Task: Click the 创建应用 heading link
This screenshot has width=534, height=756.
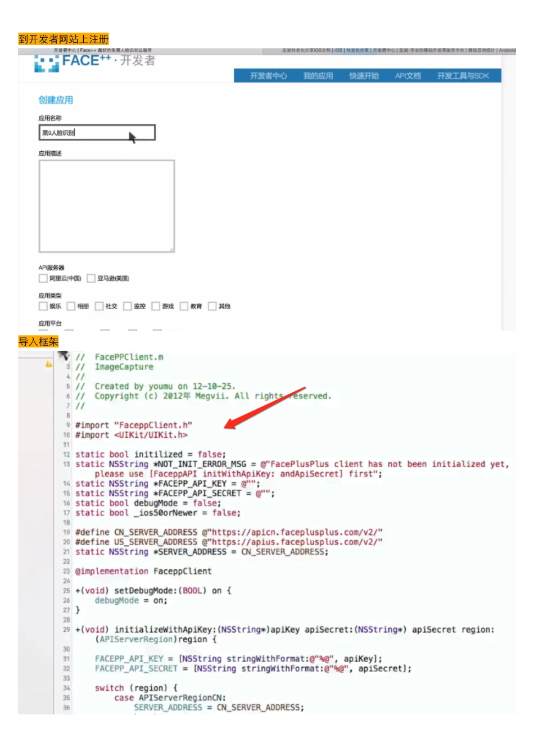Action: 56,100
